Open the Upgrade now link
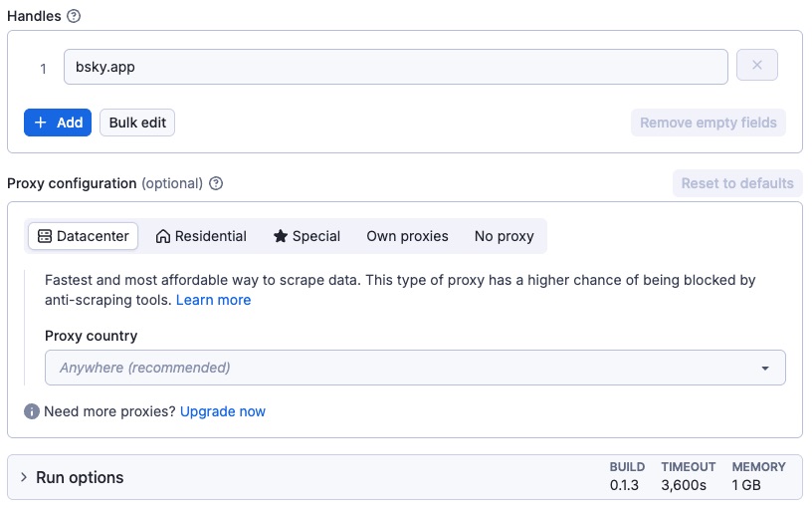 (223, 411)
